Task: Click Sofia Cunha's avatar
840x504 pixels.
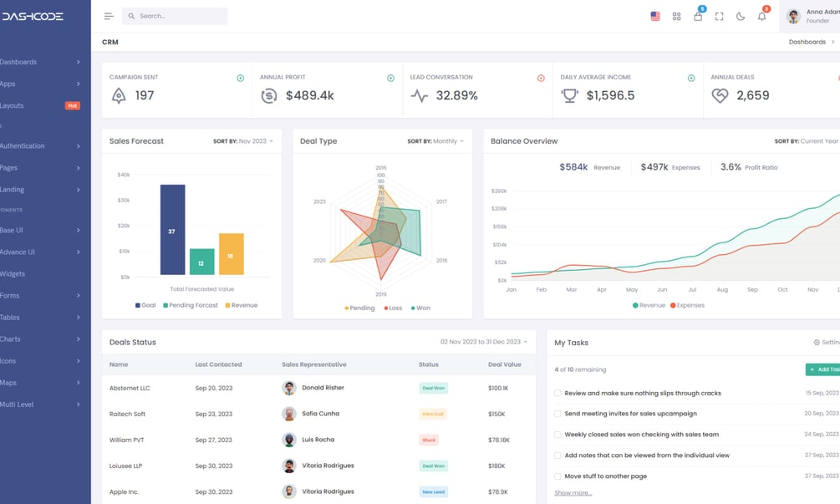Action: (289, 414)
